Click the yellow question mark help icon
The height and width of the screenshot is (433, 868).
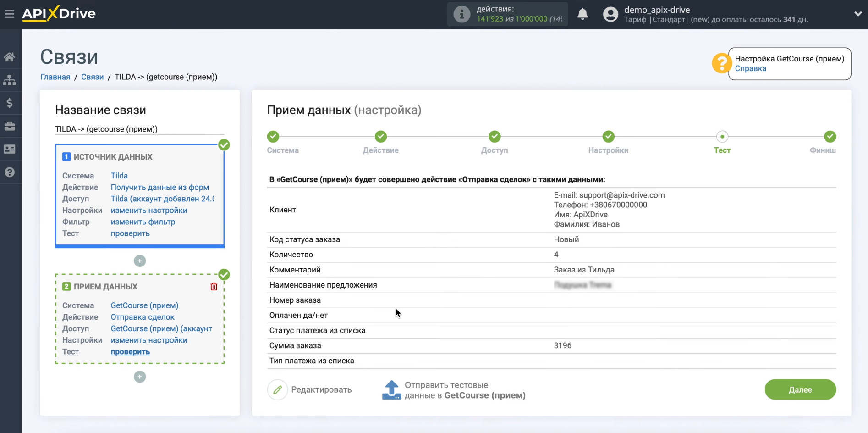pyautogui.click(x=721, y=63)
